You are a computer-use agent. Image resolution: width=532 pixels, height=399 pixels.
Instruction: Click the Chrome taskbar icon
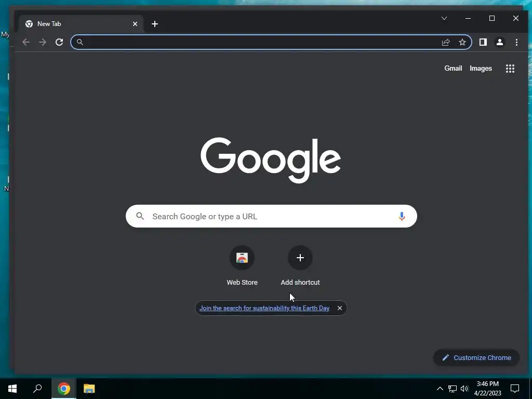pos(64,389)
